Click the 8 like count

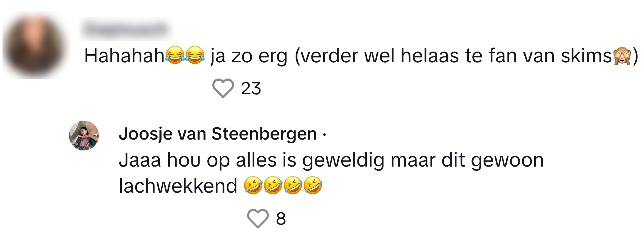click(281, 218)
